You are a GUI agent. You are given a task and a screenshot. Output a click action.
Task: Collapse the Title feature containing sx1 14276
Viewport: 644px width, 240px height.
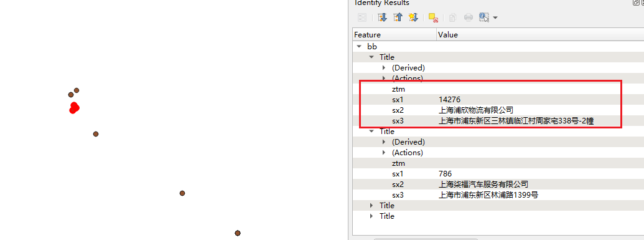371,57
